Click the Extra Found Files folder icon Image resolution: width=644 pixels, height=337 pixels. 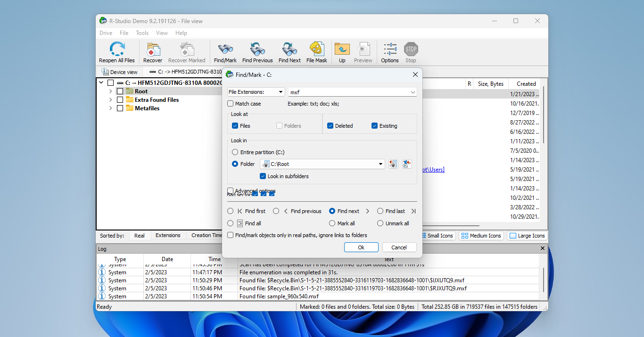pyautogui.click(x=130, y=100)
